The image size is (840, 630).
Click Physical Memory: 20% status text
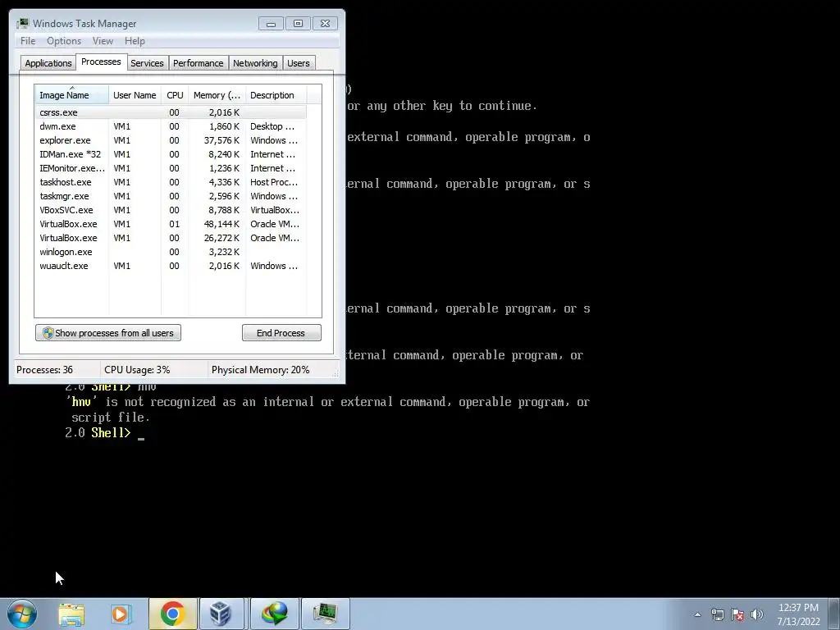pyautogui.click(x=260, y=370)
